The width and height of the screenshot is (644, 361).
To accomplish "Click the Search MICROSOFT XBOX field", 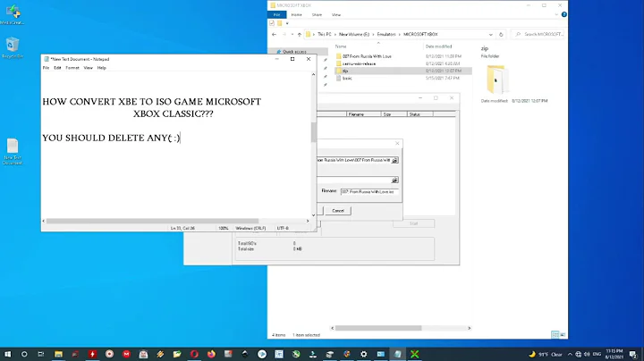I will (538, 35).
